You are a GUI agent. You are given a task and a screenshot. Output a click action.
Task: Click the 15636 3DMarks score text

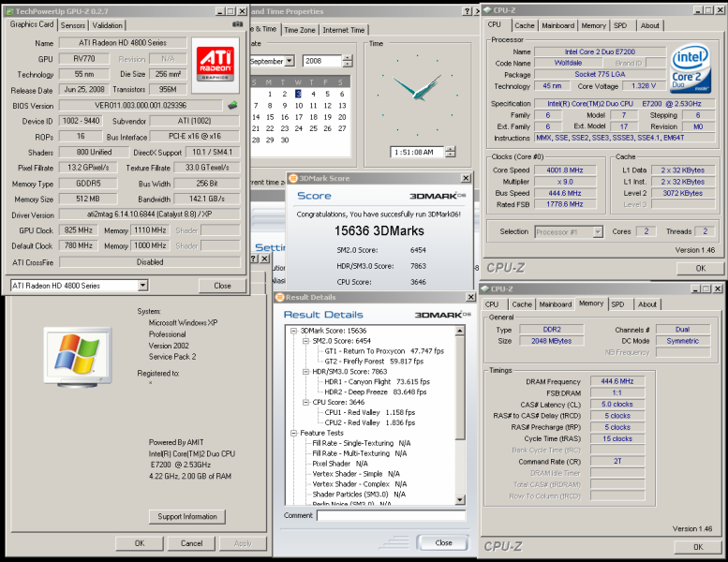(379, 231)
